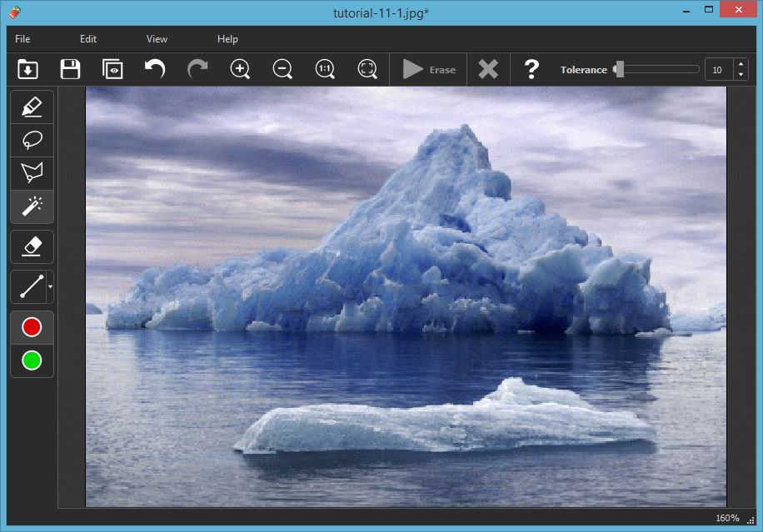Click the upper stepper arrow beside Tolerance value
This screenshot has height=532, width=763.
pyautogui.click(x=740, y=65)
